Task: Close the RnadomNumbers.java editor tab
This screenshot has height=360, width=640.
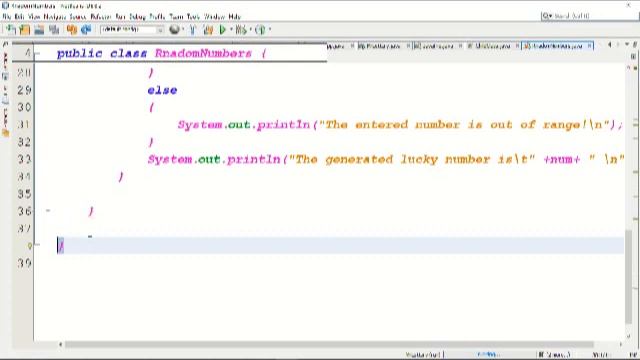Action: pos(589,46)
